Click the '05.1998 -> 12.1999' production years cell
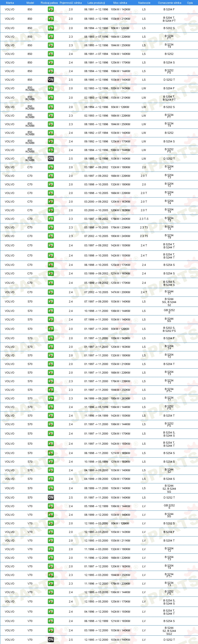 pyautogui.click(x=96, y=506)
